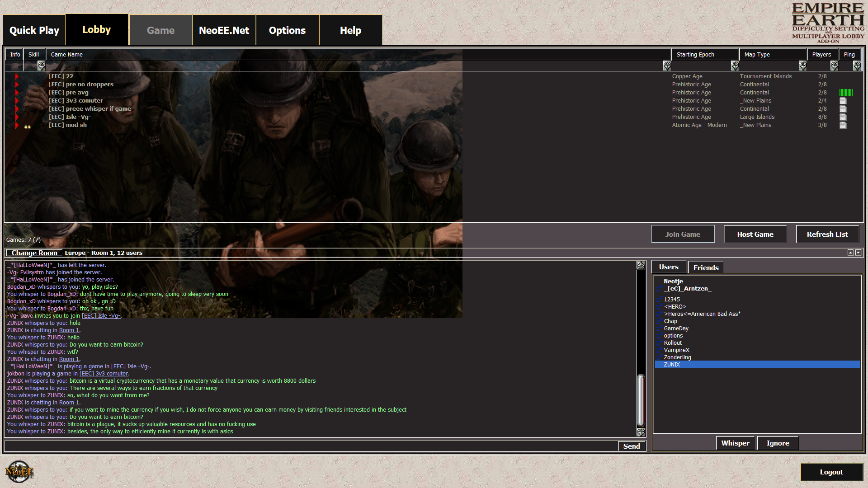The image size is (868, 488).
Task: Click RIP tombstone ping icon for Large Islands game
Action: [843, 117]
